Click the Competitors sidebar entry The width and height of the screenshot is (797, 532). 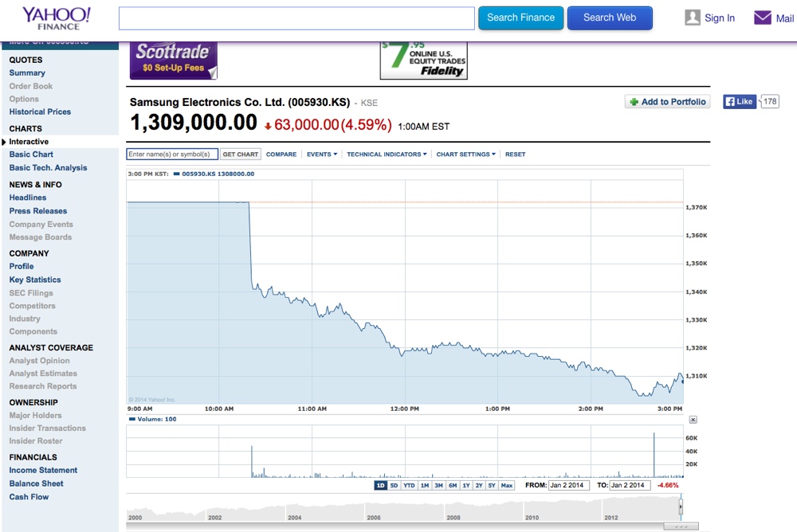tap(32, 306)
